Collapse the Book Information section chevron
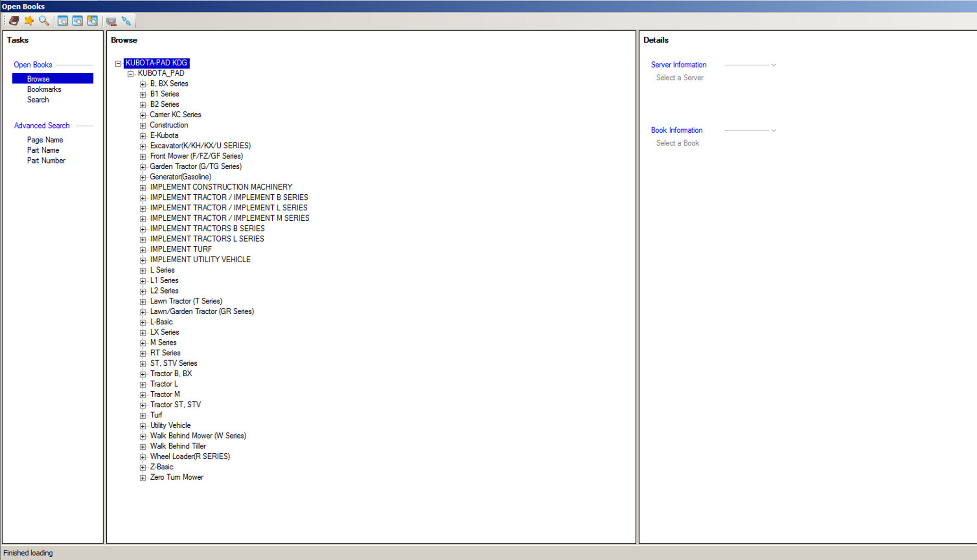 point(774,130)
